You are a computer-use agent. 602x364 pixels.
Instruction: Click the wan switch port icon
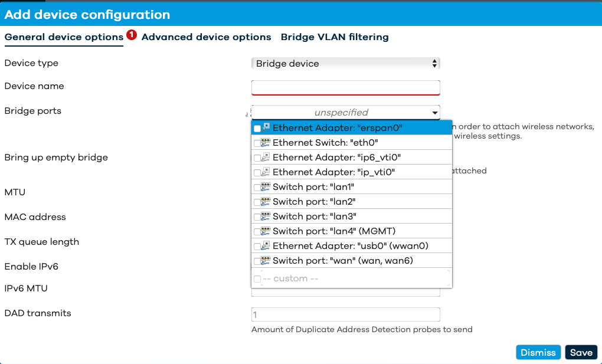(x=266, y=260)
